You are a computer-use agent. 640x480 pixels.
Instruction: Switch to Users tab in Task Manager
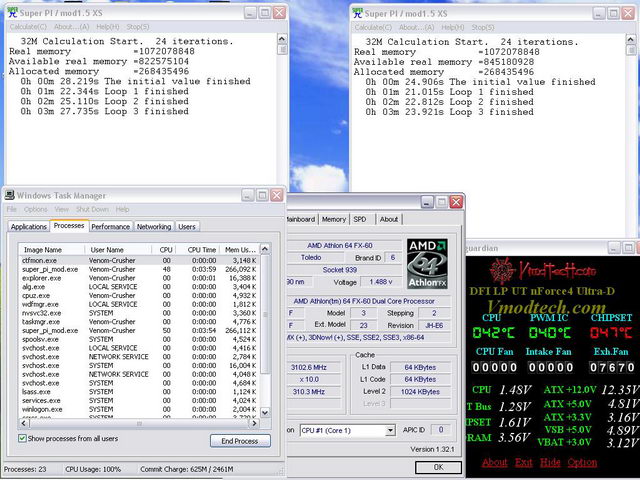tap(187, 227)
